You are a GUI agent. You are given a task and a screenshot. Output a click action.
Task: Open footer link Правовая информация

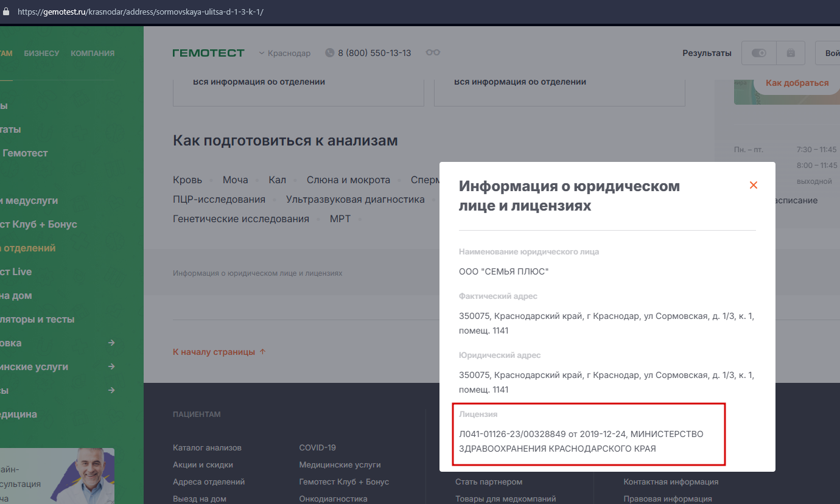(x=668, y=499)
